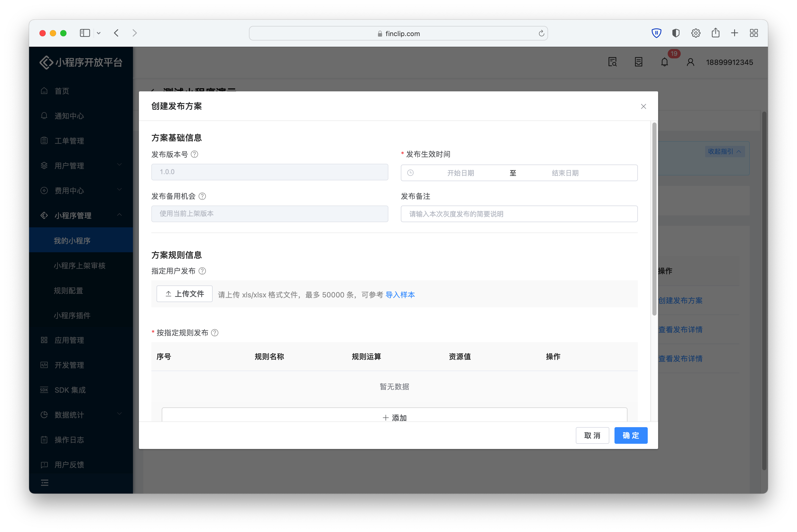797x532 pixels.
Task: Collapse 小程序管理 menu in sidebar
Action: tap(81, 215)
